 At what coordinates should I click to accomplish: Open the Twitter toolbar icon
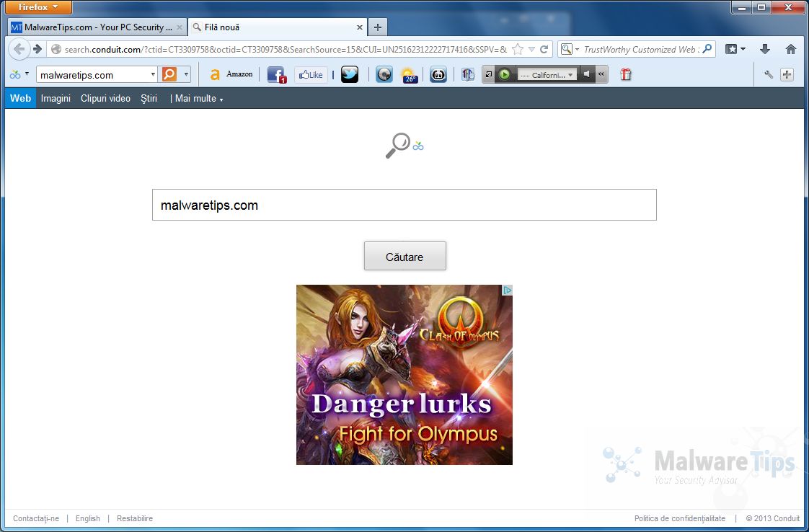coord(349,74)
